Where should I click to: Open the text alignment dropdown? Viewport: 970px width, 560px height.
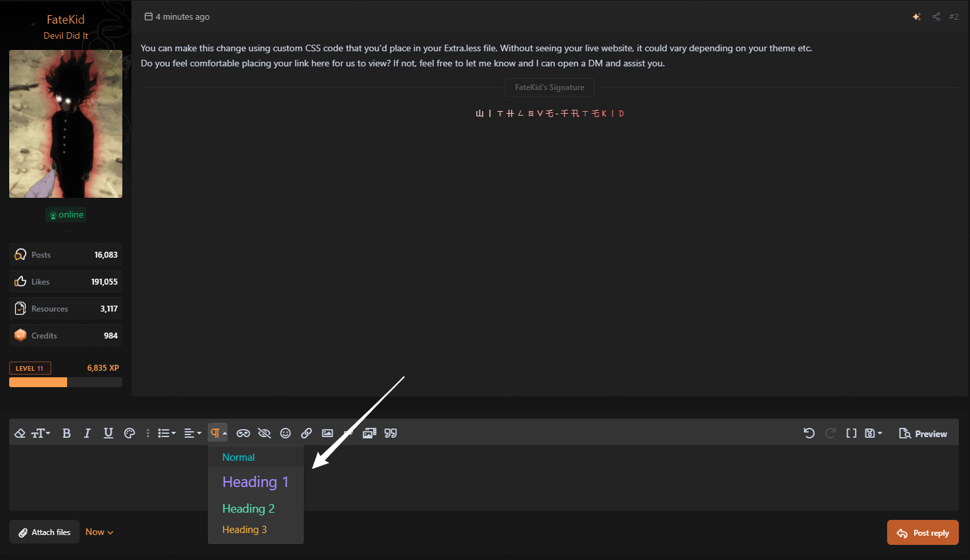click(193, 433)
